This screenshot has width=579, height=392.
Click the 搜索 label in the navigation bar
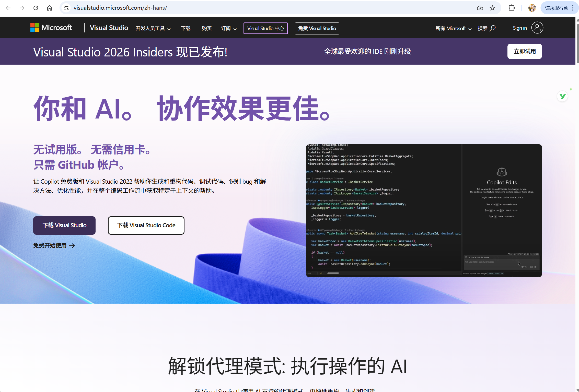482,28
